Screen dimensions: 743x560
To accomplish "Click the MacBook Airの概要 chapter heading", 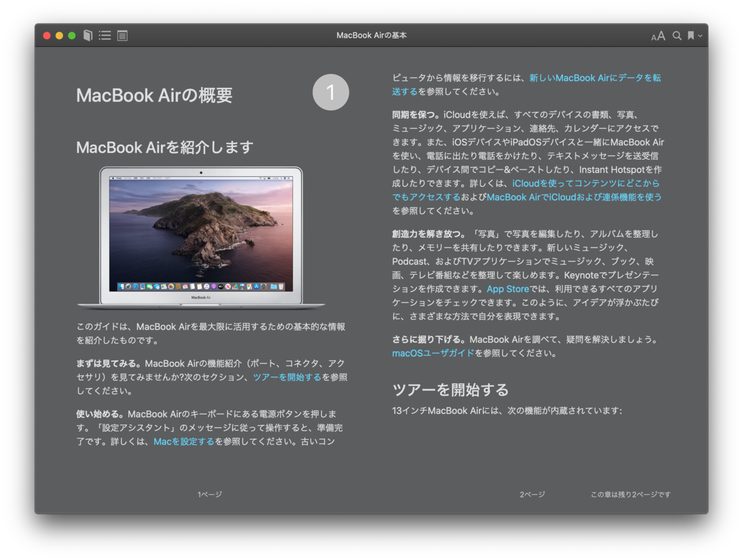I will click(x=154, y=95).
